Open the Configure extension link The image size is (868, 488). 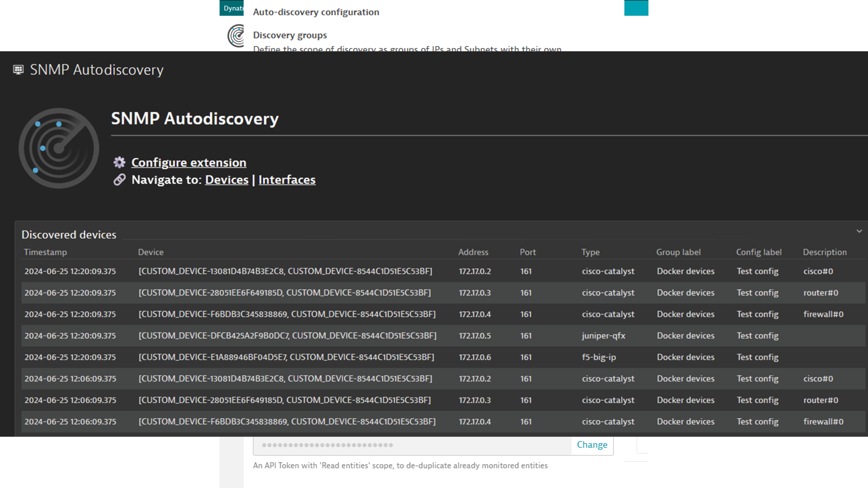pos(189,162)
